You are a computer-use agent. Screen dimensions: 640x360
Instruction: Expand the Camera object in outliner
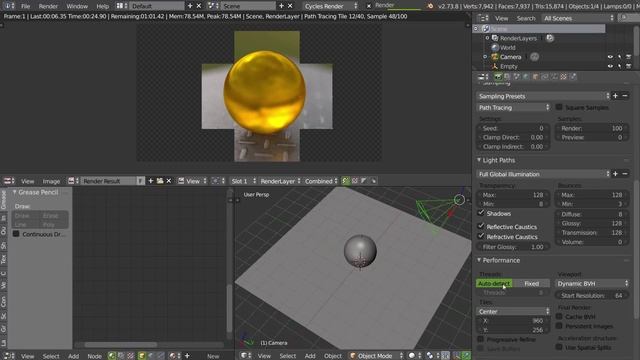coord(485,57)
